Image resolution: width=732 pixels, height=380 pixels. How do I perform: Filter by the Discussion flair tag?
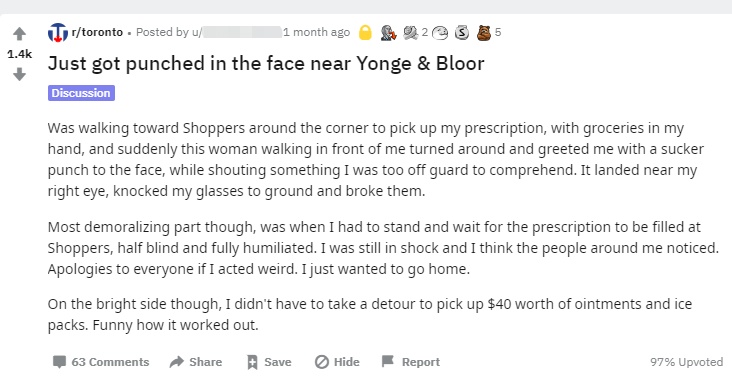click(x=81, y=93)
